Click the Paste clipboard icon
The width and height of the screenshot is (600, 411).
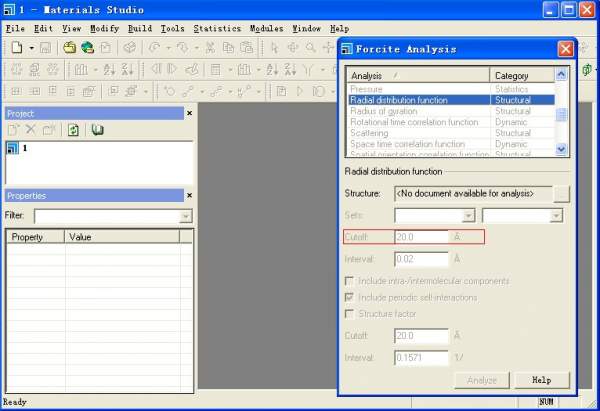(x=246, y=48)
